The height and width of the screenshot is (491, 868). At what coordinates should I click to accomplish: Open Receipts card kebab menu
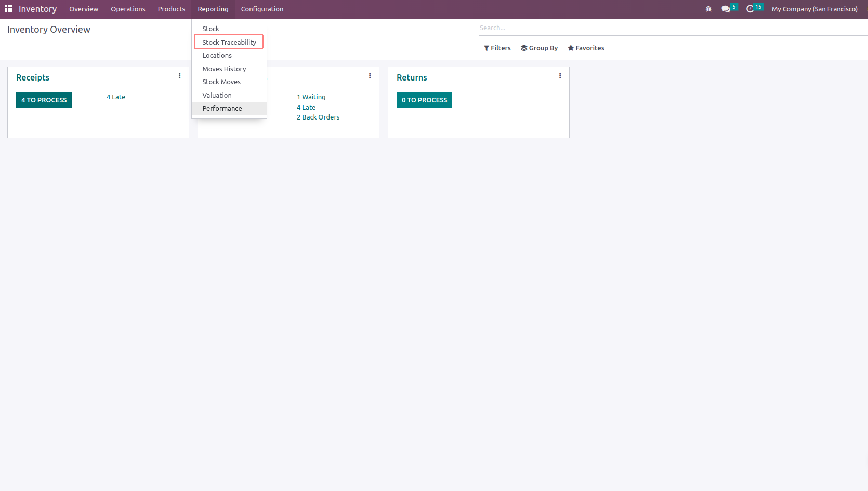coord(180,76)
